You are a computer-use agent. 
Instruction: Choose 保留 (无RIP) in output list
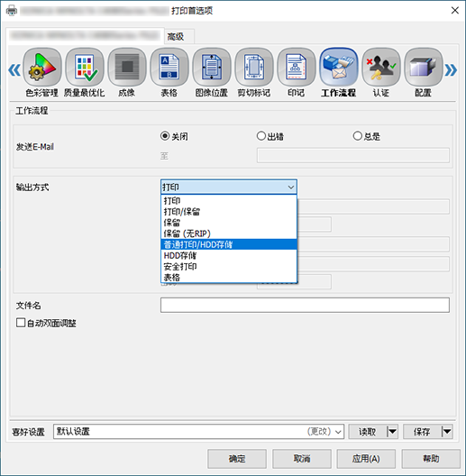229,233
